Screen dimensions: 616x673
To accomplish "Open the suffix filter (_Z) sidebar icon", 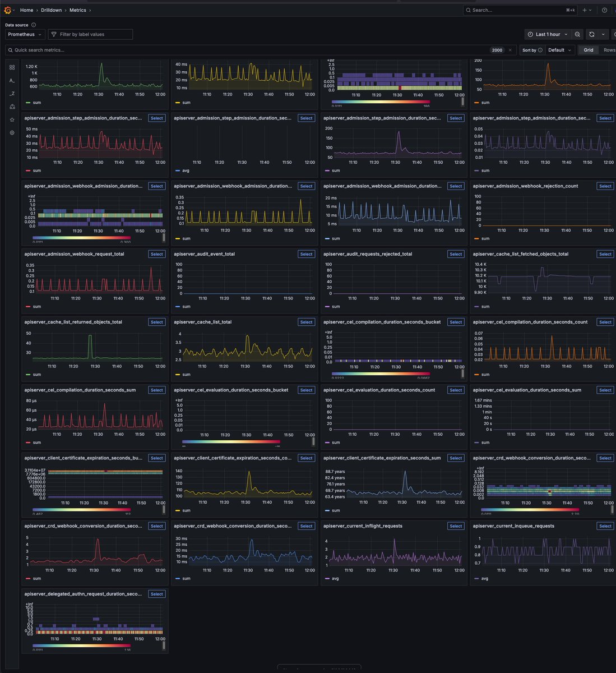I will (x=12, y=94).
